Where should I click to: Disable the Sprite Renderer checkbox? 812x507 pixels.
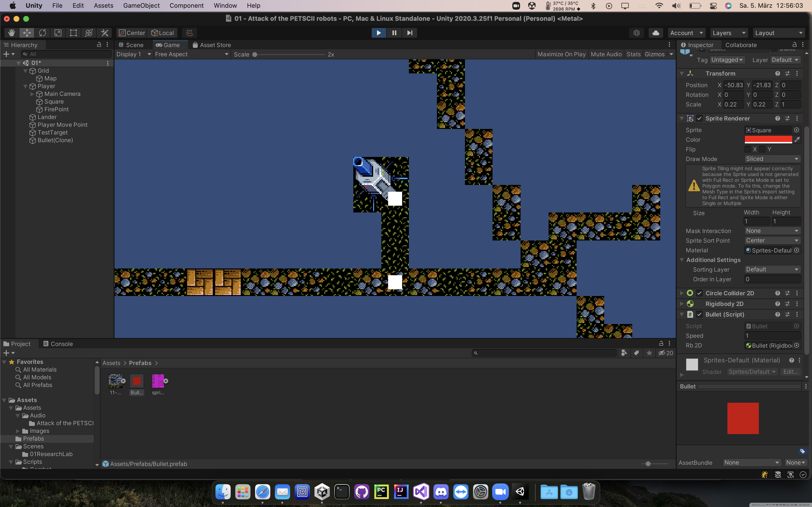699,118
